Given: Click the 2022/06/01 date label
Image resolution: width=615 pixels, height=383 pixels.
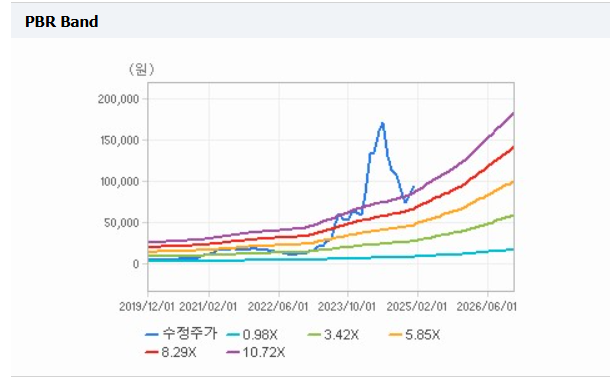Looking at the screenshot, I should [x=278, y=306].
